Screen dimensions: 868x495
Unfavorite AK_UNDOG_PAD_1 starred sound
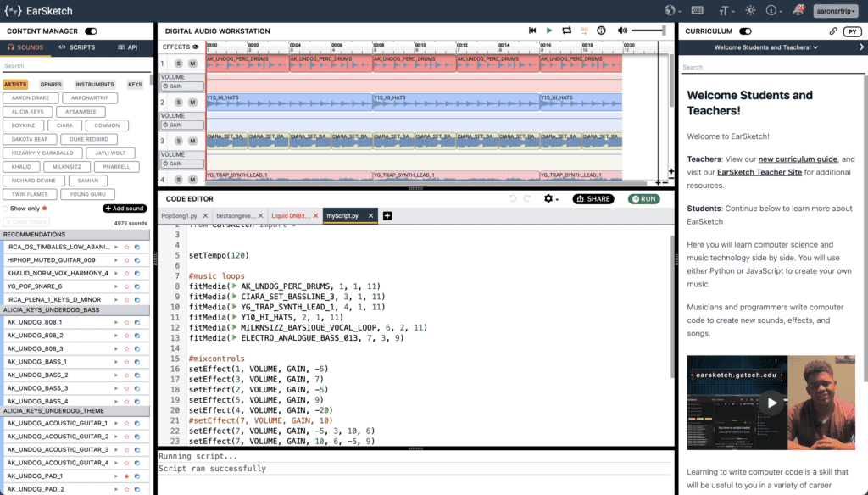[127, 476]
